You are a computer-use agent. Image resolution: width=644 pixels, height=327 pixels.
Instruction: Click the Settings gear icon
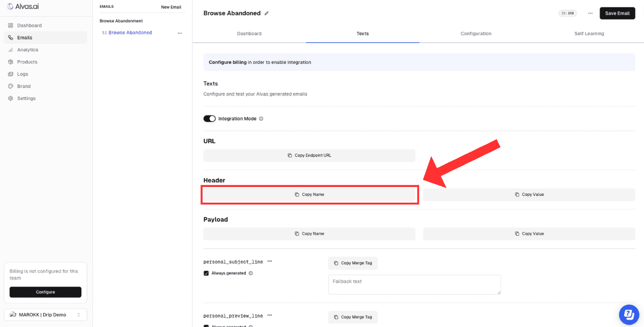pyautogui.click(x=10, y=98)
